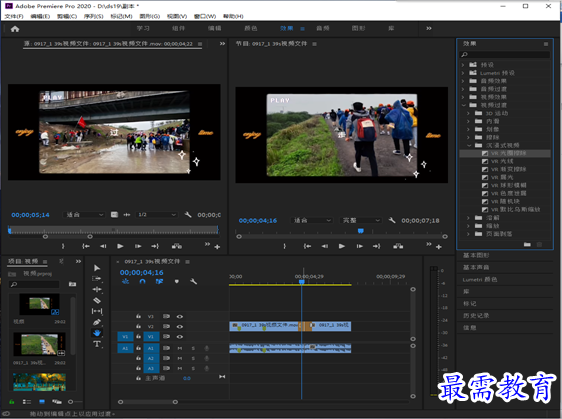Select the Slip tool
This screenshot has height=419, width=562.
point(97,311)
